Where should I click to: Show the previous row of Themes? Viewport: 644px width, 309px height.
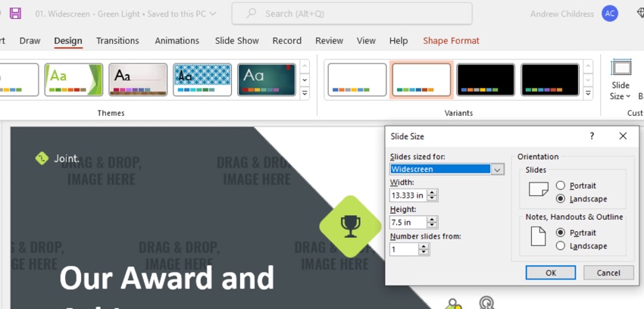click(x=305, y=66)
